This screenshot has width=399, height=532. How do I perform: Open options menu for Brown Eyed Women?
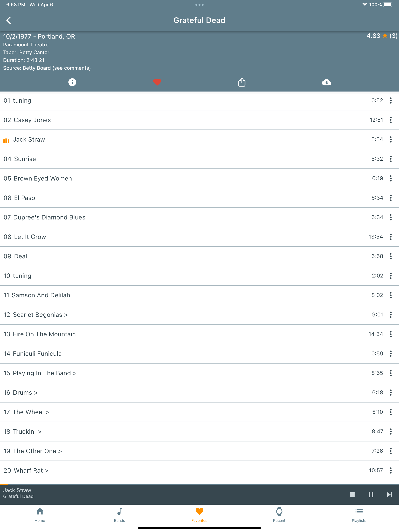click(x=391, y=178)
